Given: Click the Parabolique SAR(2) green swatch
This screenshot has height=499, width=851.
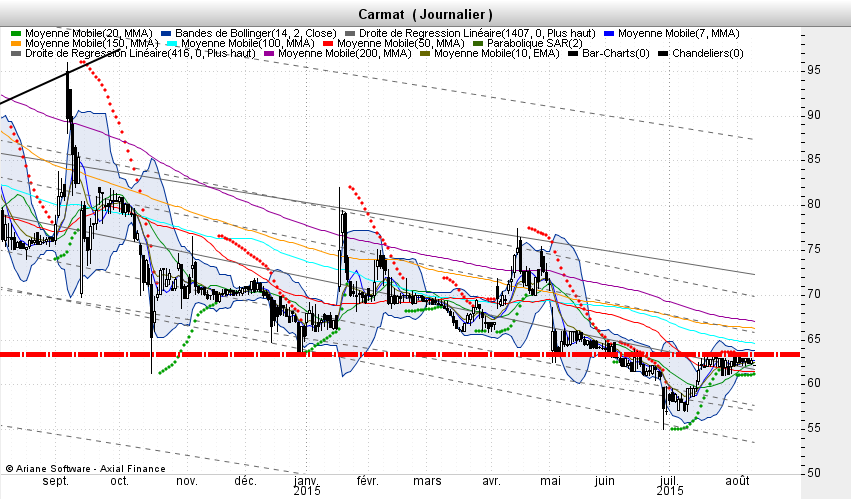Looking at the screenshot, I should pos(478,43).
